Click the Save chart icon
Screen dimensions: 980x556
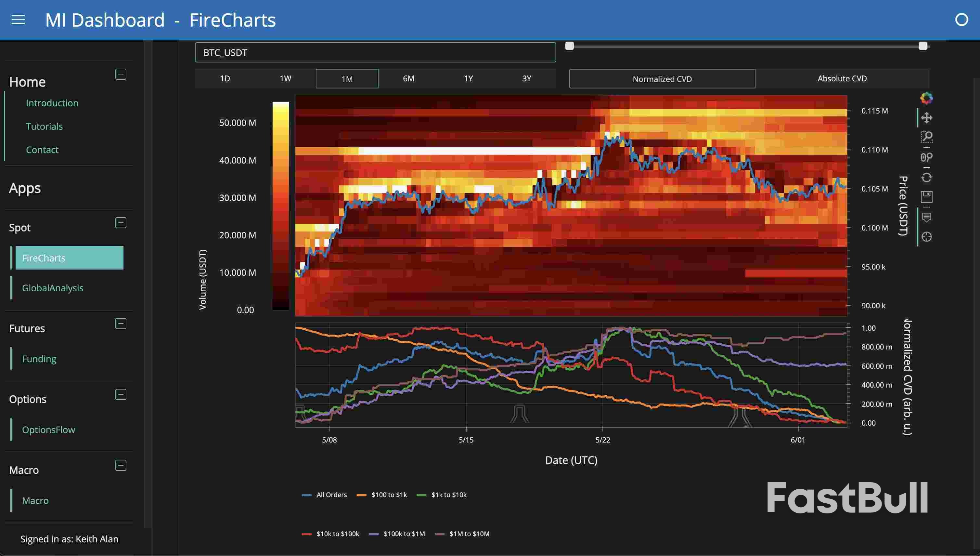pos(927,197)
